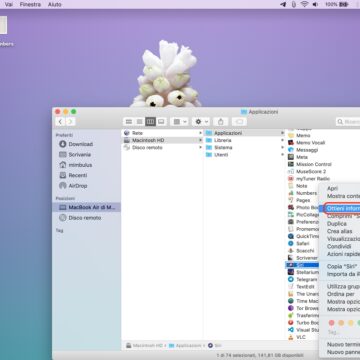
Task: Select Mission Control in the apps list
Action: [x=310, y=164]
